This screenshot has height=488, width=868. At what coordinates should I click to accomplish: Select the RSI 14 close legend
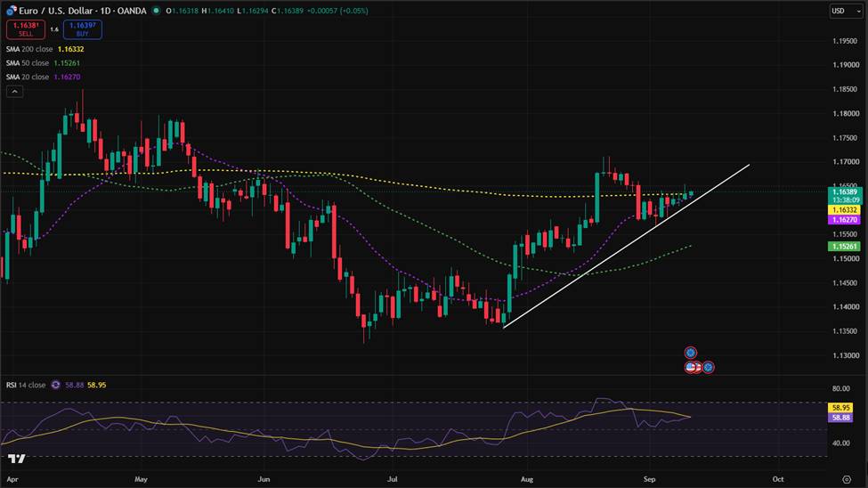(x=26, y=385)
